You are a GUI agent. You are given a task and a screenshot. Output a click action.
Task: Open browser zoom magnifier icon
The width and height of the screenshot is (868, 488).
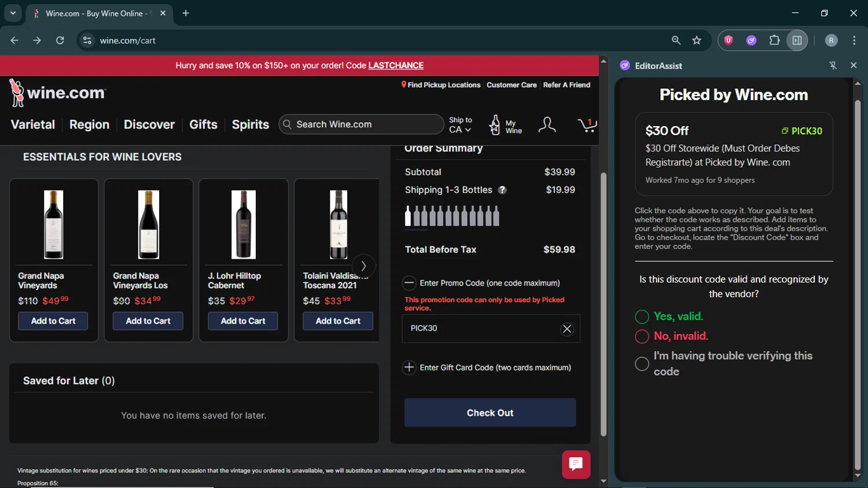pyautogui.click(x=676, y=41)
